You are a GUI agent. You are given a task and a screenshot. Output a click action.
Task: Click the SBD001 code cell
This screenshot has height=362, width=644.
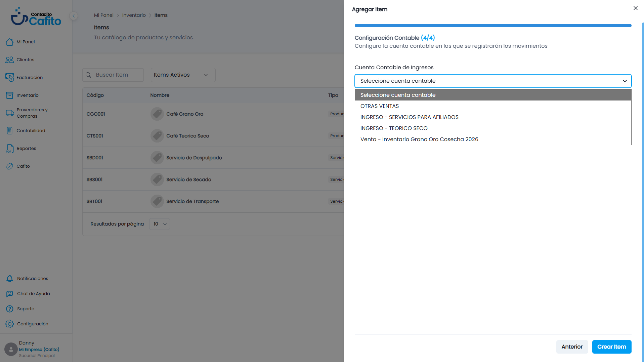(95, 158)
